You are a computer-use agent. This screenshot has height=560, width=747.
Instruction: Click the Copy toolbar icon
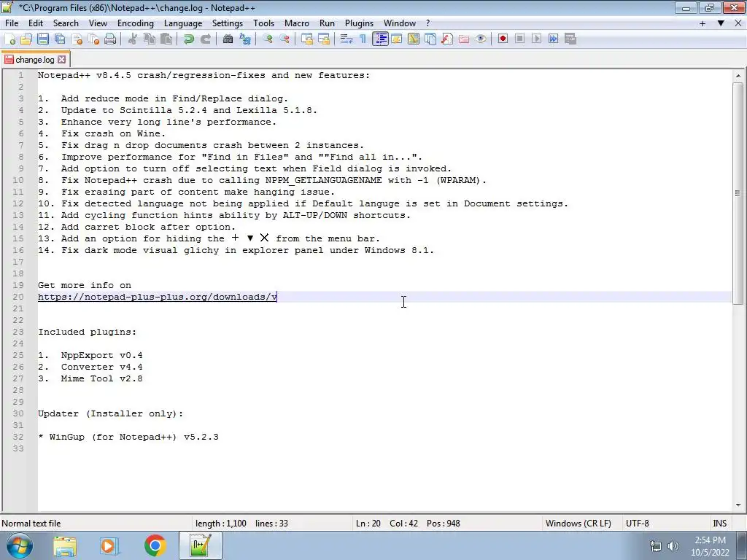coord(150,39)
